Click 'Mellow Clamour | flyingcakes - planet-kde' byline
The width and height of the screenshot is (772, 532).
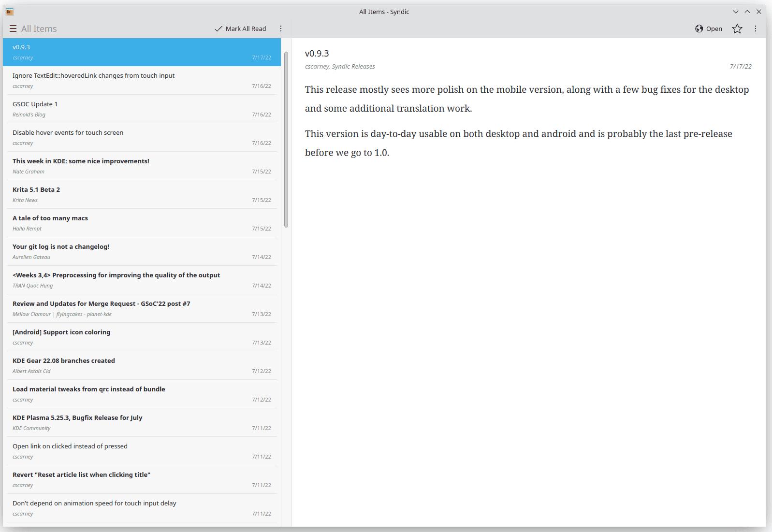[62, 315]
